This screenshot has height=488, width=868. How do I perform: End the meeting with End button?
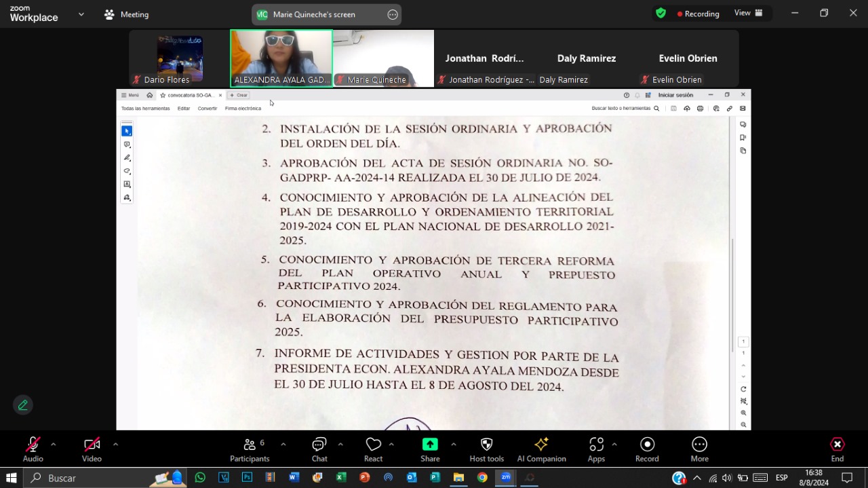tap(837, 449)
